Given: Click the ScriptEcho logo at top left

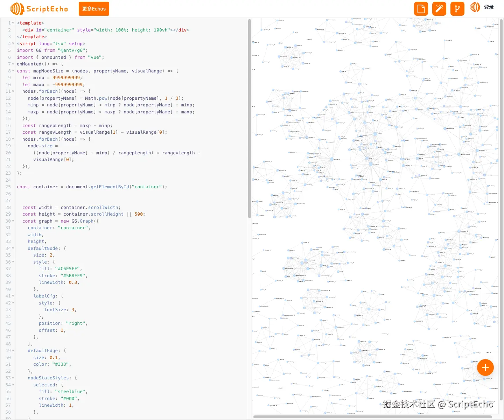Looking at the screenshot, I should coord(39,9).
